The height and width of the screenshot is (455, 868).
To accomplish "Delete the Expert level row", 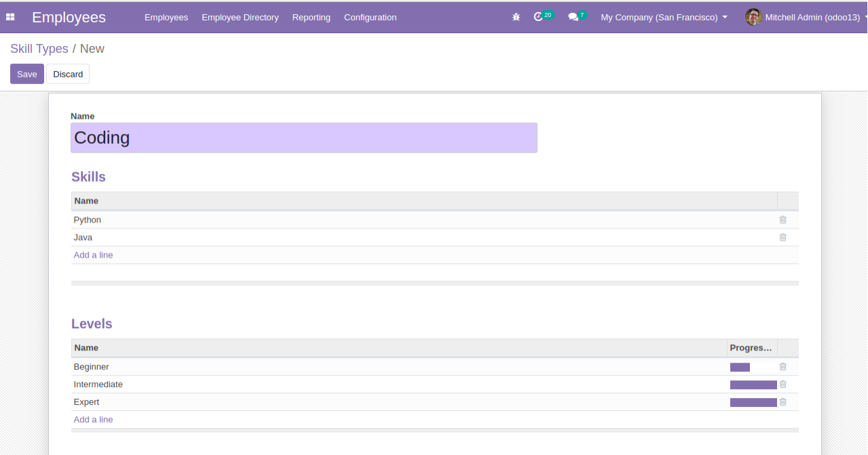I will coord(782,402).
